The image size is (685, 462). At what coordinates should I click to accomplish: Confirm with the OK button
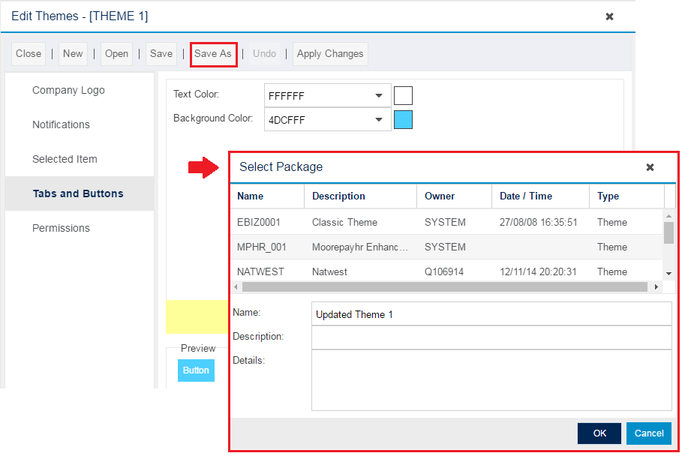coord(599,433)
